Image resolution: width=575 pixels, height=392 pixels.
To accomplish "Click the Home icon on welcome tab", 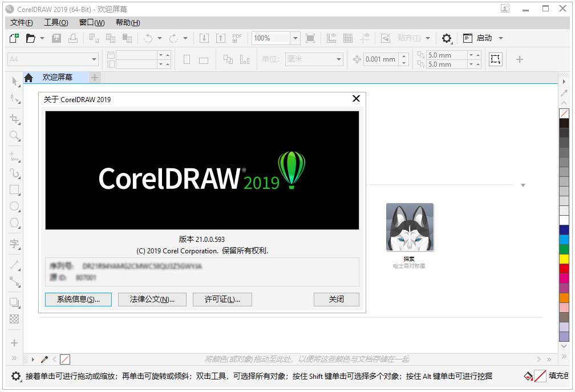I will [29, 78].
